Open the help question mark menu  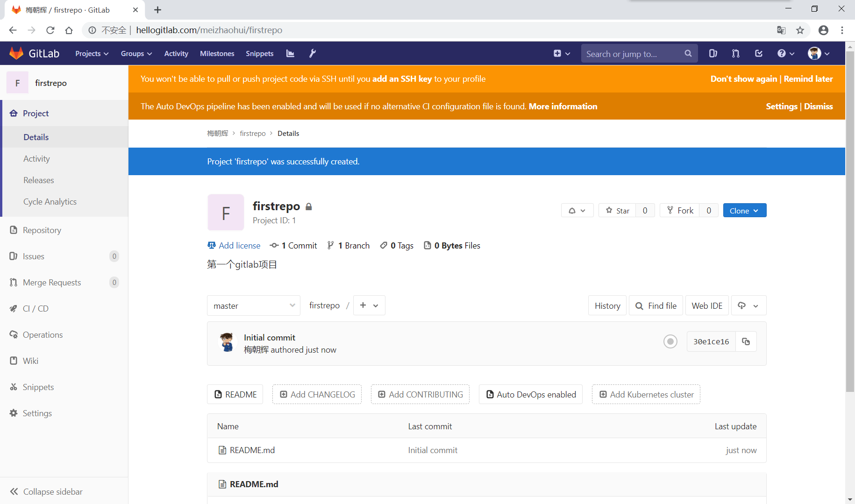[x=786, y=53]
